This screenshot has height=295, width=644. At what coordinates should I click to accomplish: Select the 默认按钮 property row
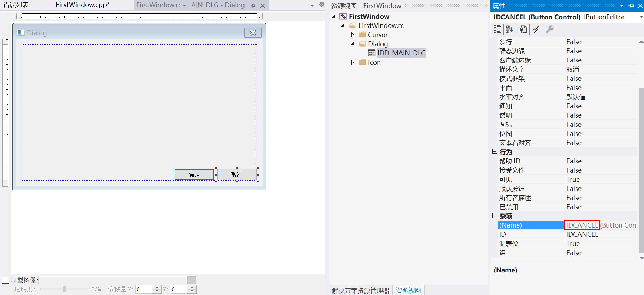[567, 188]
